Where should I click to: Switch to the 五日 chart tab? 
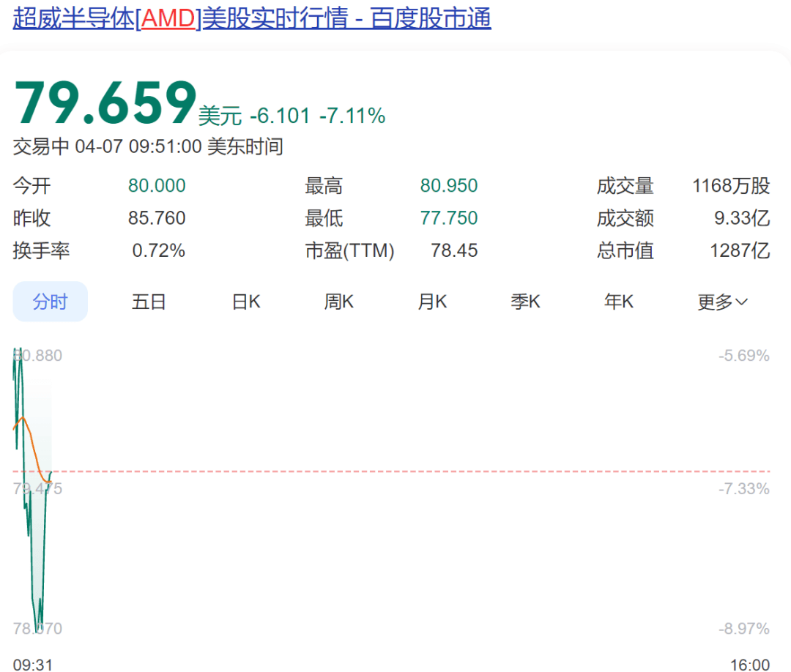click(149, 302)
